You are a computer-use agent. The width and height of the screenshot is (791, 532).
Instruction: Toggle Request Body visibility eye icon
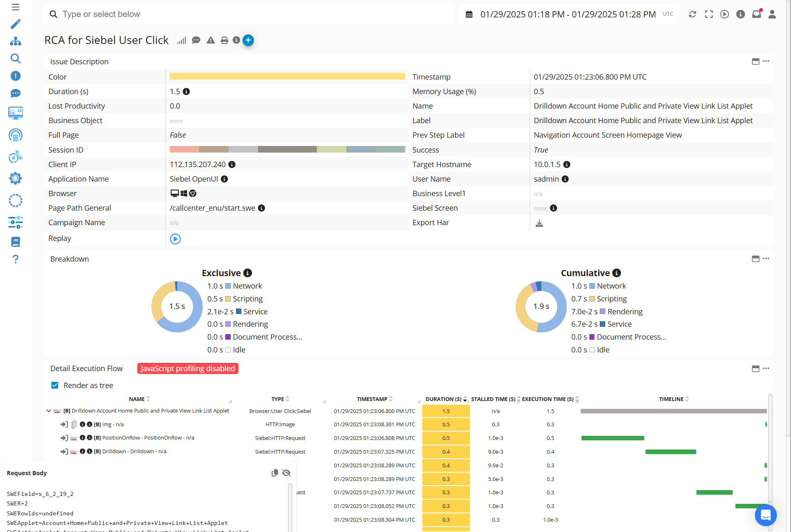coord(286,473)
